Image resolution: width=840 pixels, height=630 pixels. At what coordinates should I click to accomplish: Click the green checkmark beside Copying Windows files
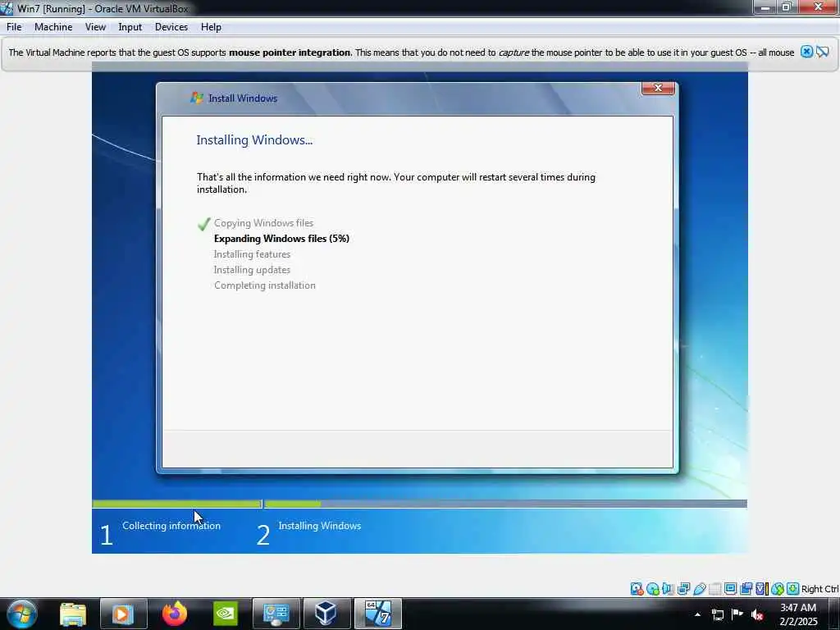tap(203, 223)
